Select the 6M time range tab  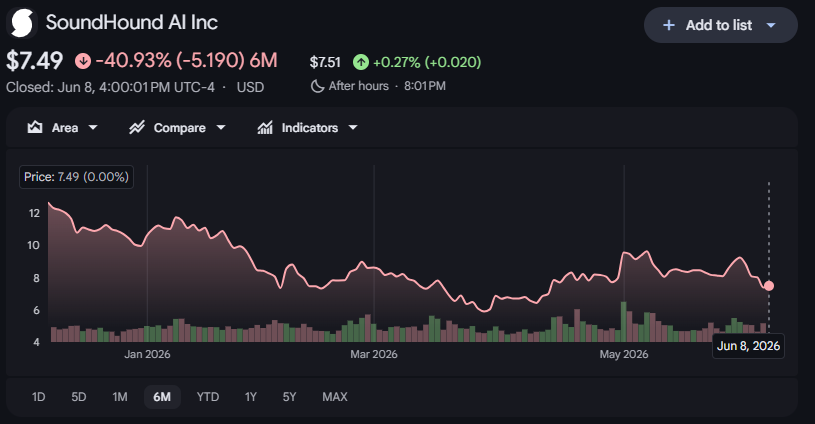coord(162,397)
